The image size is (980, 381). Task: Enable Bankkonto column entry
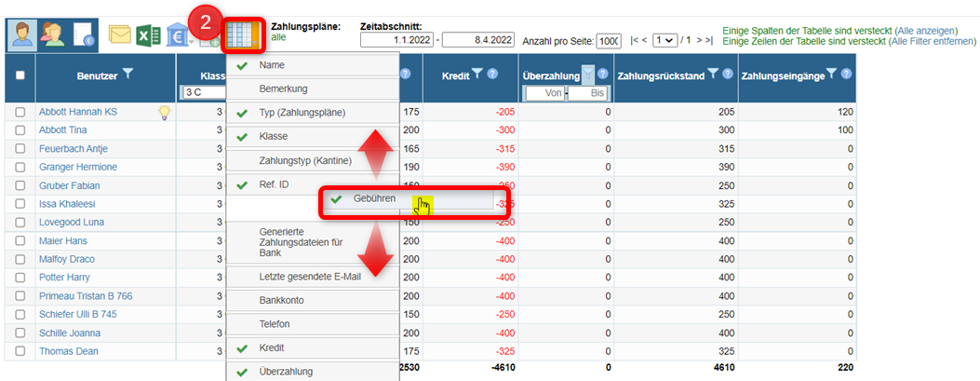coord(313,300)
